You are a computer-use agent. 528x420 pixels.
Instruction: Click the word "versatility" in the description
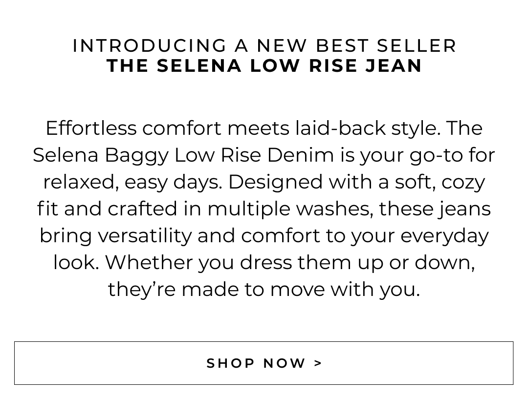pos(145,236)
